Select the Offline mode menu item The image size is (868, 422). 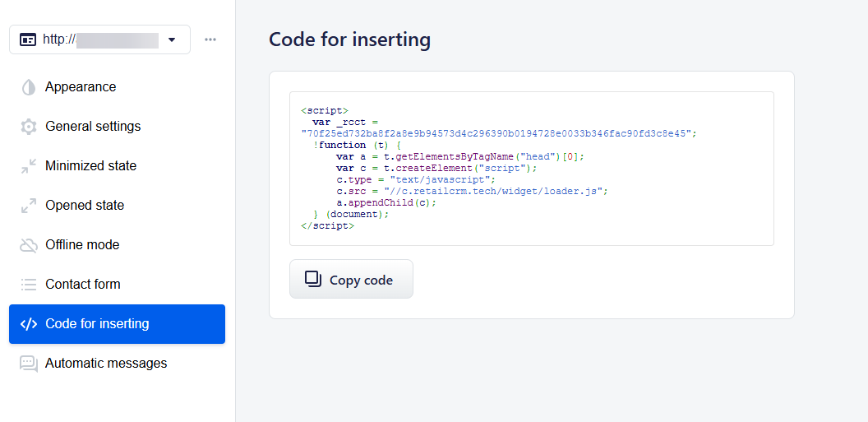pyautogui.click(x=82, y=245)
